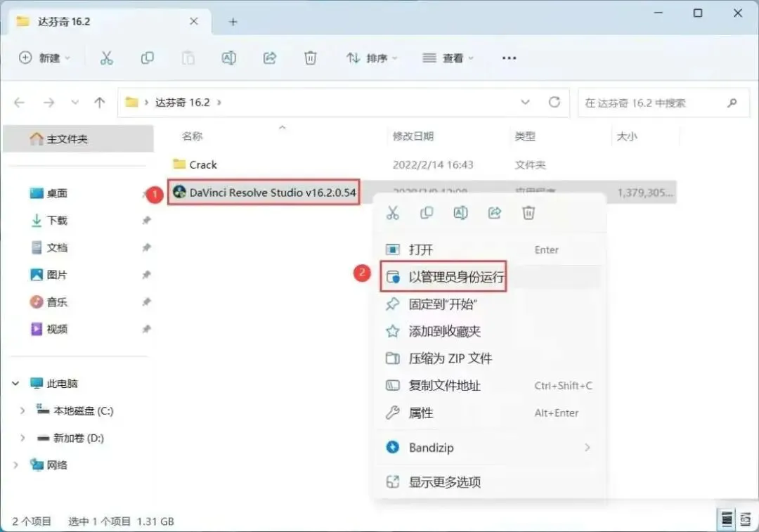Image resolution: width=759 pixels, height=532 pixels.
Task: Unpin 音乐 using its pin icon
Action: pos(145,302)
